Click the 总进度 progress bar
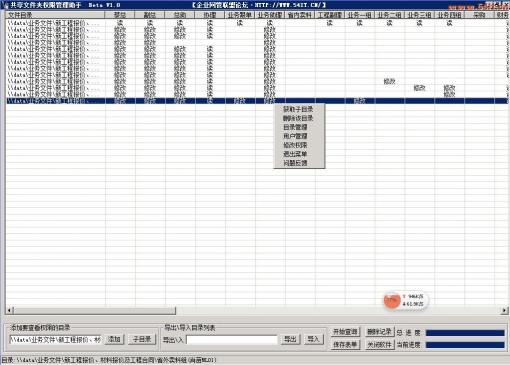 pyautogui.click(x=465, y=333)
